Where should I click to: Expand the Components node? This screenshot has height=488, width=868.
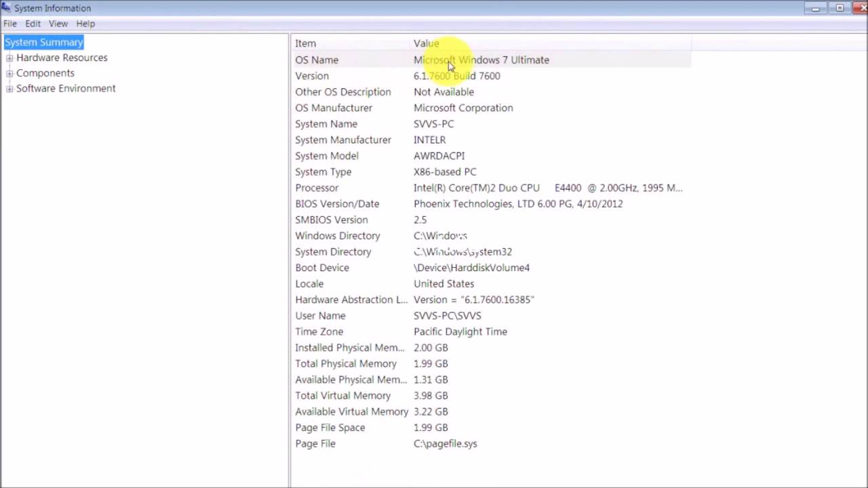pyautogui.click(x=9, y=73)
